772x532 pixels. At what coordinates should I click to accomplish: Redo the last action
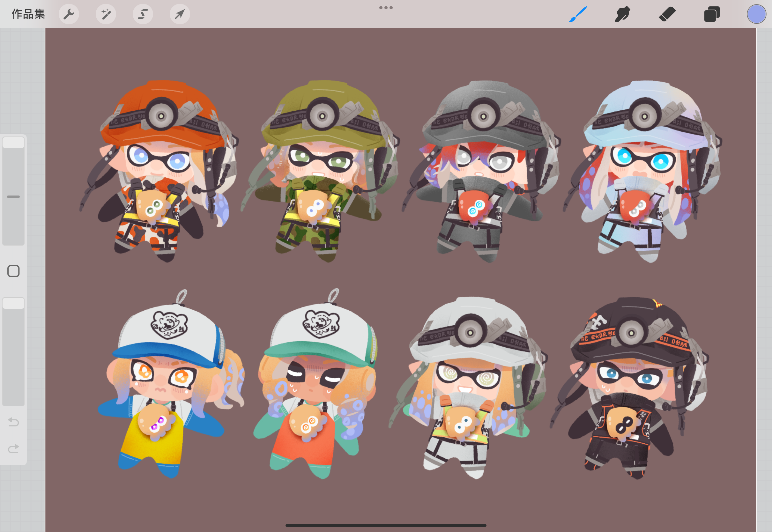13,449
